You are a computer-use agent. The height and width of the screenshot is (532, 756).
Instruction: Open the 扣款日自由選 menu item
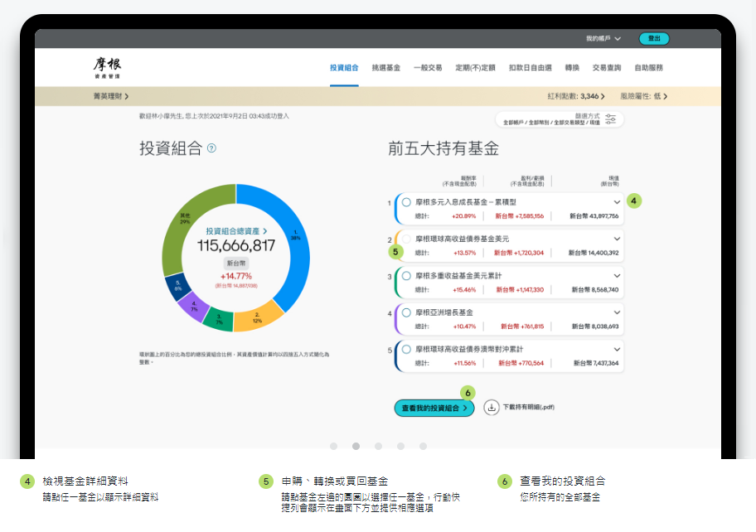pyautogui.click(x=531, y=68)
